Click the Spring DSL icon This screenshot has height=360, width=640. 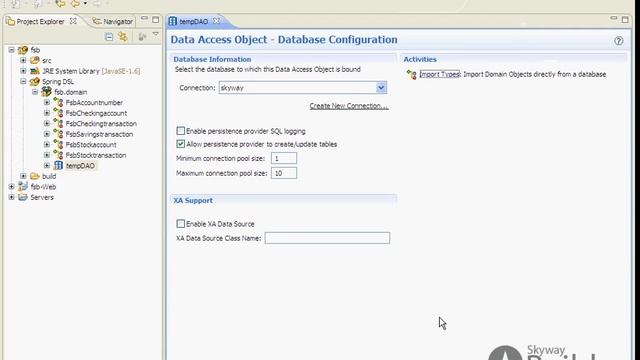click(35, 82)
